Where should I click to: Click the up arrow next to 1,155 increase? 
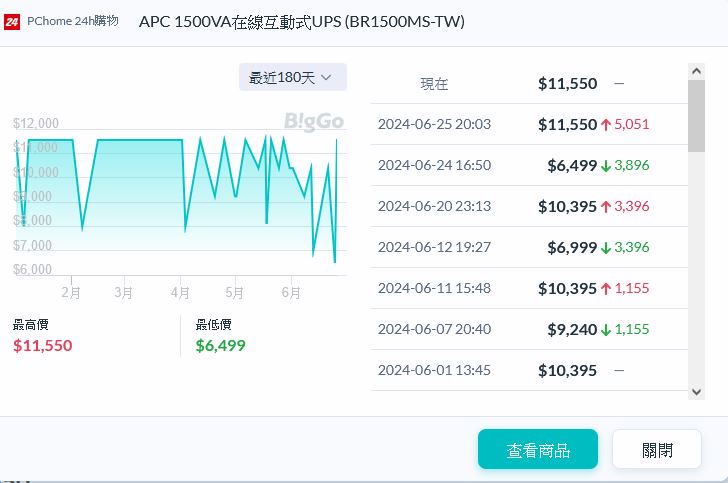tap(606, 289)
